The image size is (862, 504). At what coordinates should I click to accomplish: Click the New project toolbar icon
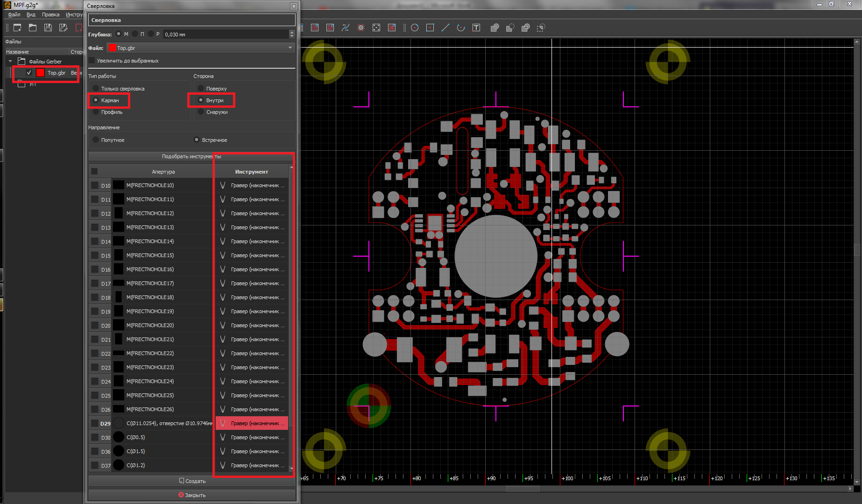17,28
